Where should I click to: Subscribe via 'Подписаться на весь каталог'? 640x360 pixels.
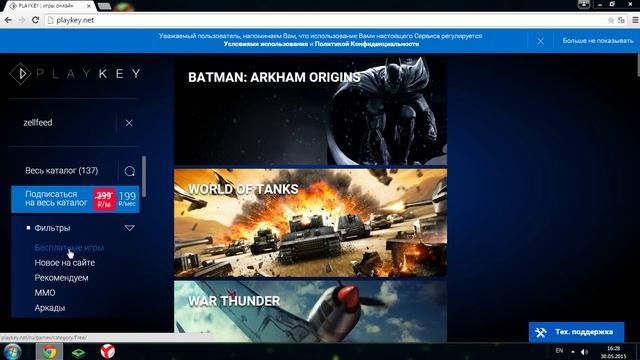[75, 199]
